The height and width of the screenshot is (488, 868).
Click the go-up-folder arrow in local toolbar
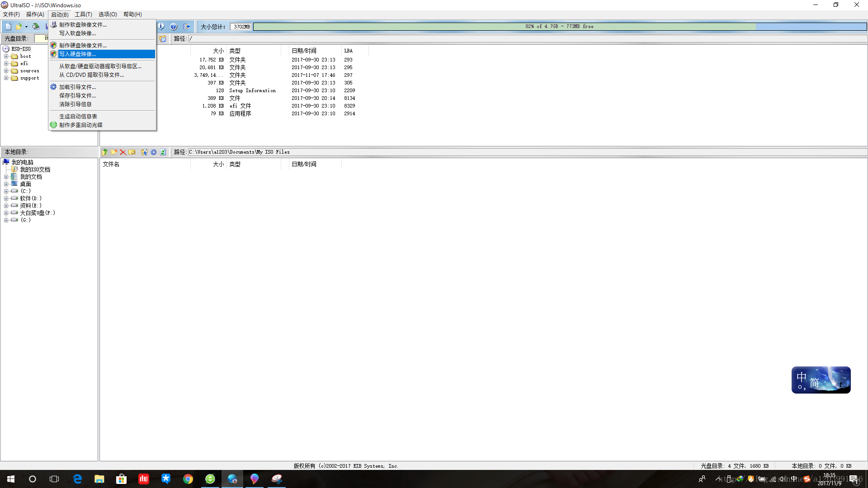point(105,152)
